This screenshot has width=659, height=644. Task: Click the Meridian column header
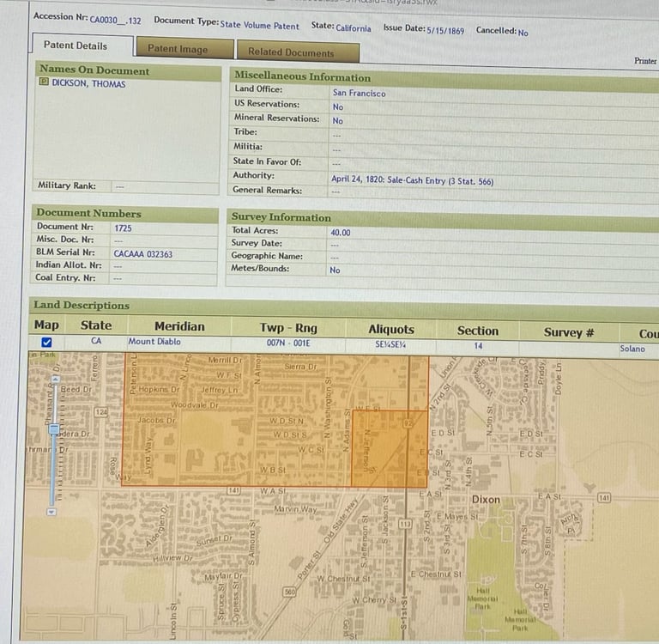click(179, 326)
